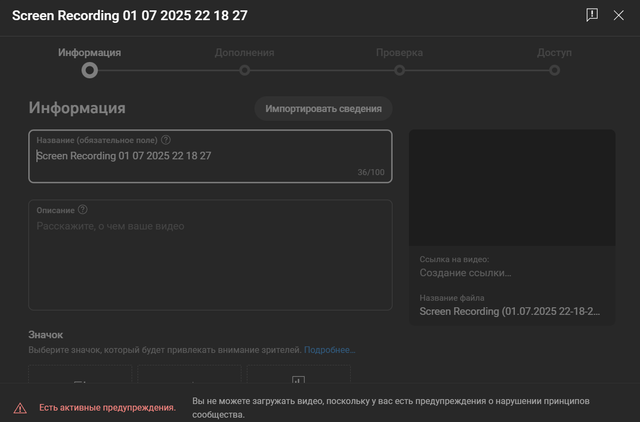The image size is (640, 422).
Task: Focus the Описание description text area
Action: [x=210, y=255]
